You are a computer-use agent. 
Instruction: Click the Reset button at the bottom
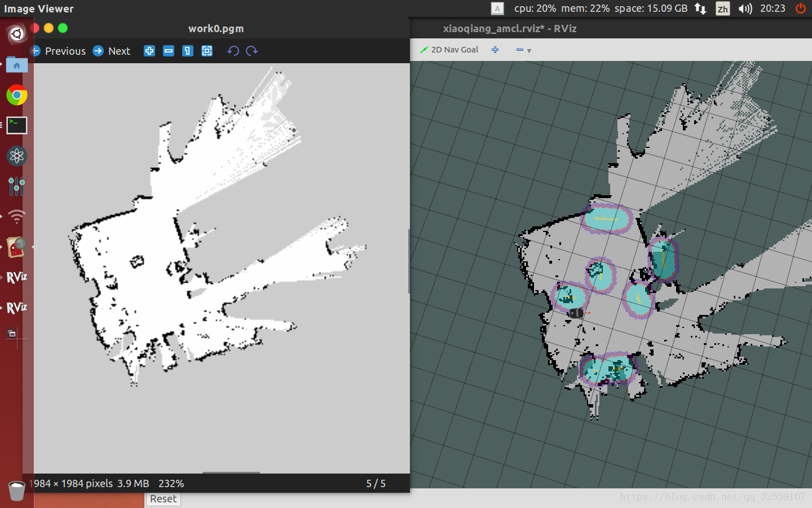click(x=163, y=499)
